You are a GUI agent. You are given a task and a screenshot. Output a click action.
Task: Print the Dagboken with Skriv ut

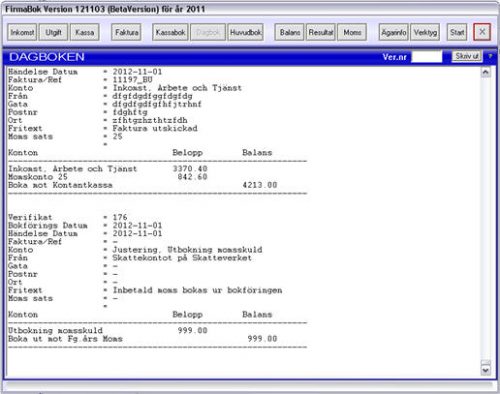467,56
